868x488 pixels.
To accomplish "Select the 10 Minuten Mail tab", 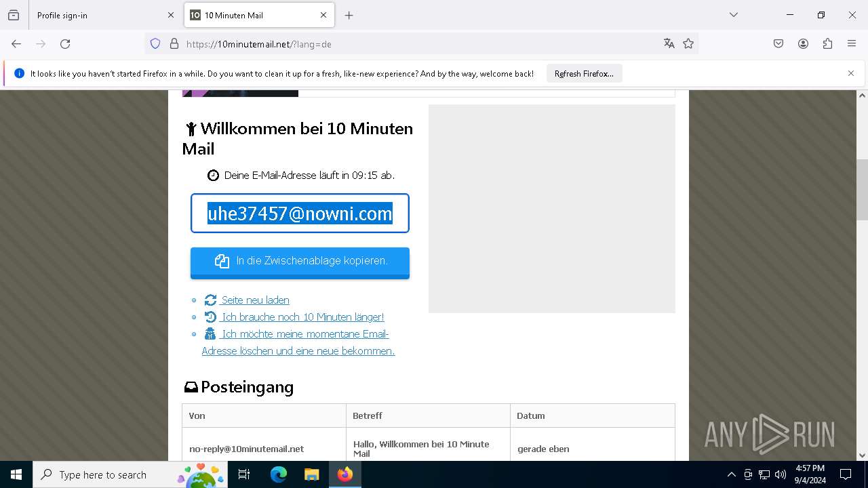I will point(259,15).
